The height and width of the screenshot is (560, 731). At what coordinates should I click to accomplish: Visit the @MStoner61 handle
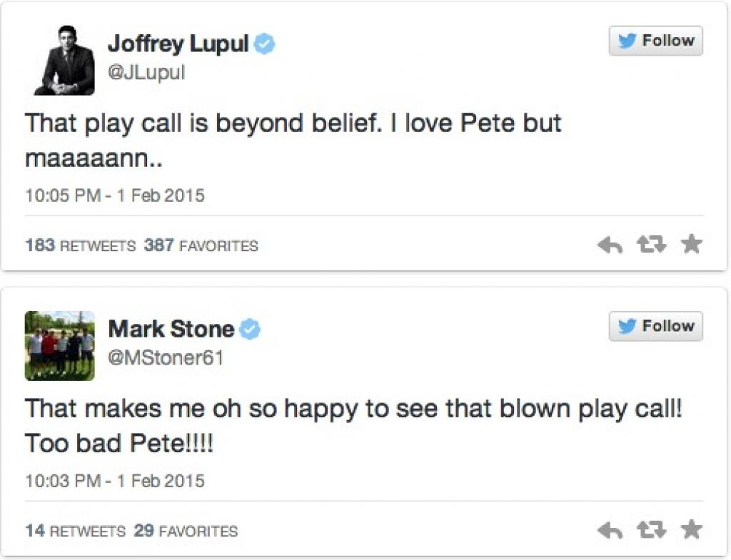coord(166,357)
